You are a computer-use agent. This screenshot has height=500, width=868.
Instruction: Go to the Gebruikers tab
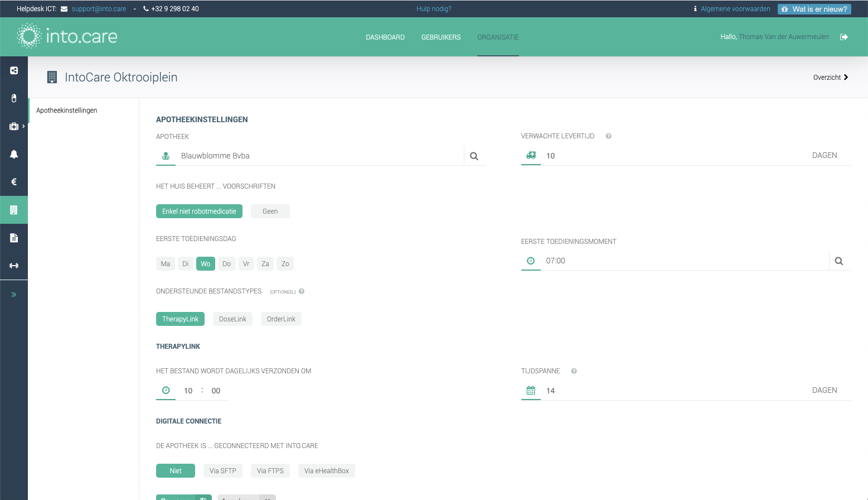(x=441, y=37)
